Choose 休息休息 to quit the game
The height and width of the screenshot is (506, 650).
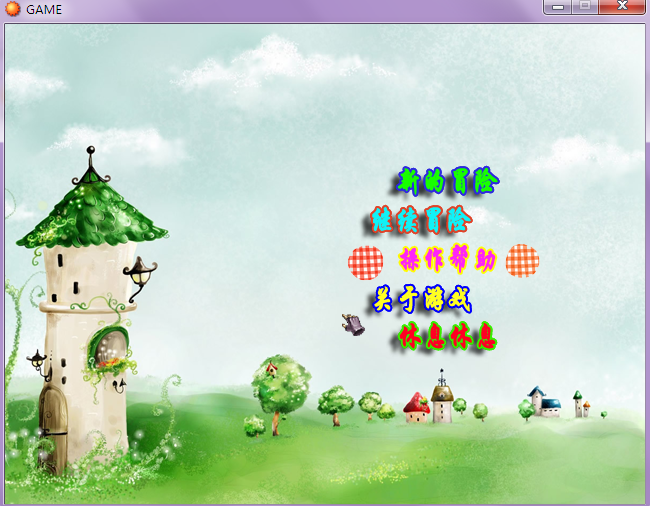click(448, 336)
